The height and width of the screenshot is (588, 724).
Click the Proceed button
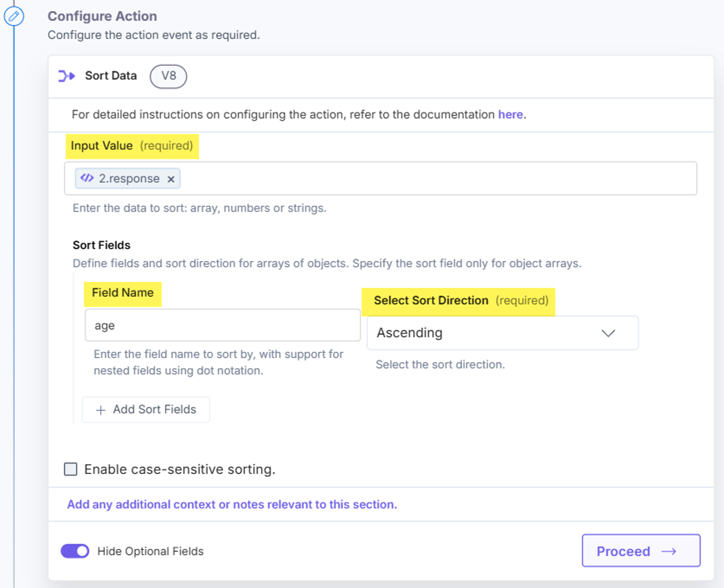point(641,551)
